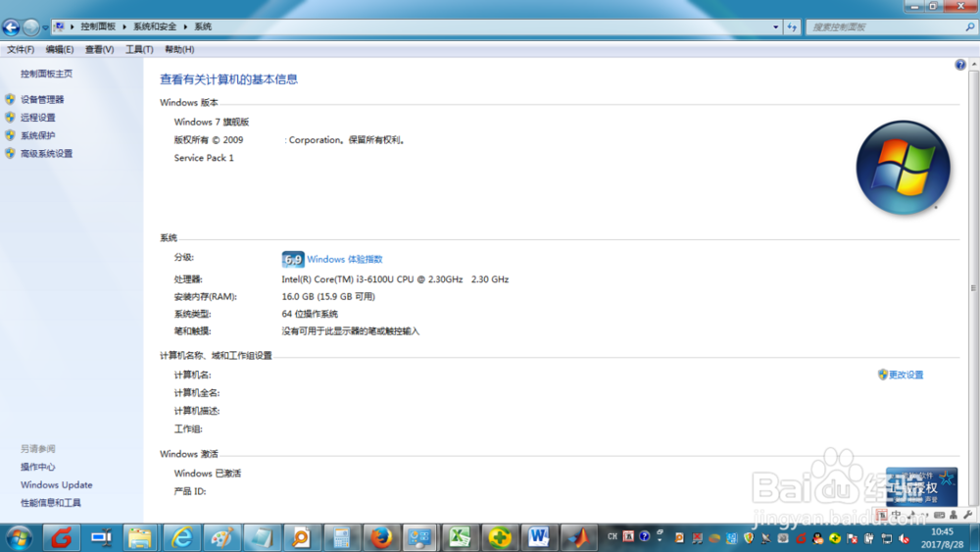Screen dimensions: 980x552
Task: Go back with the navigation arrow
Action: click(x=11, y=26)
